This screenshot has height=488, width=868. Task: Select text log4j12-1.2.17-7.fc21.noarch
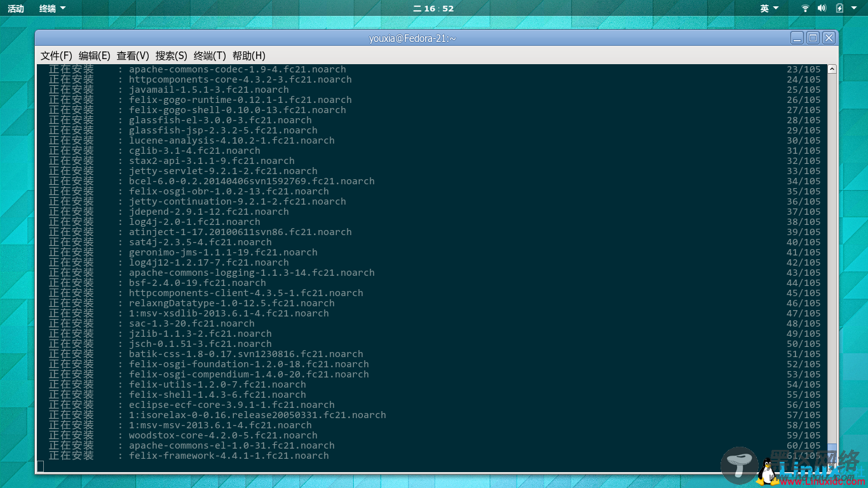pyautogui.click(x=209, y=262)
